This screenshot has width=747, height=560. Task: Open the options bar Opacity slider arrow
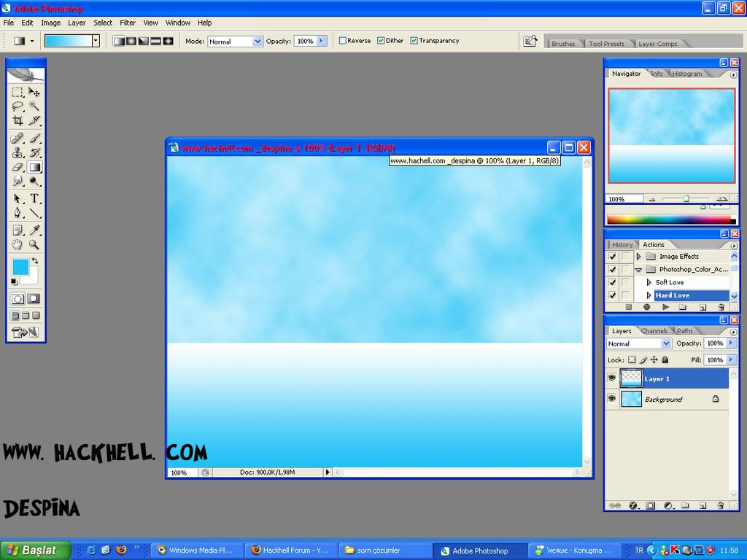pos(322,41)
